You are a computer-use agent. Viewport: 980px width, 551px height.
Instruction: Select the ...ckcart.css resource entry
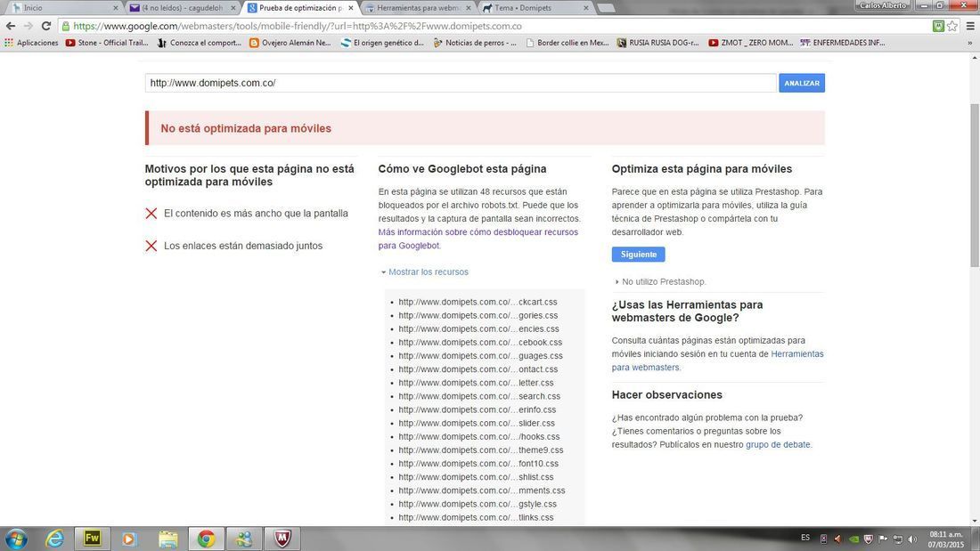(x=478, y=302)
